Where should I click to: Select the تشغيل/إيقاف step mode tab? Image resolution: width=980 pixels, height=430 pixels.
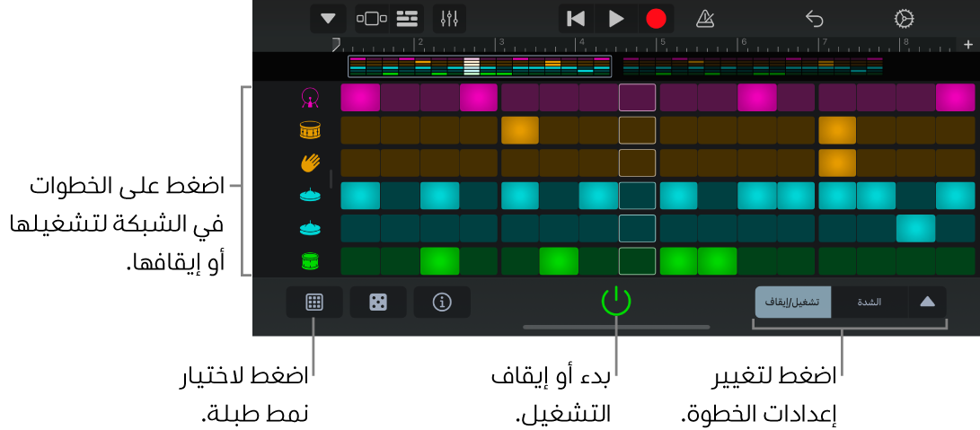[793, 302]
